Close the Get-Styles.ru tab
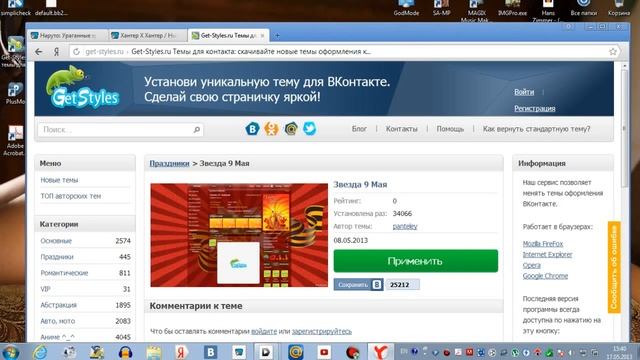The width and height of the screenshot is (640, 360). point(262,36)
